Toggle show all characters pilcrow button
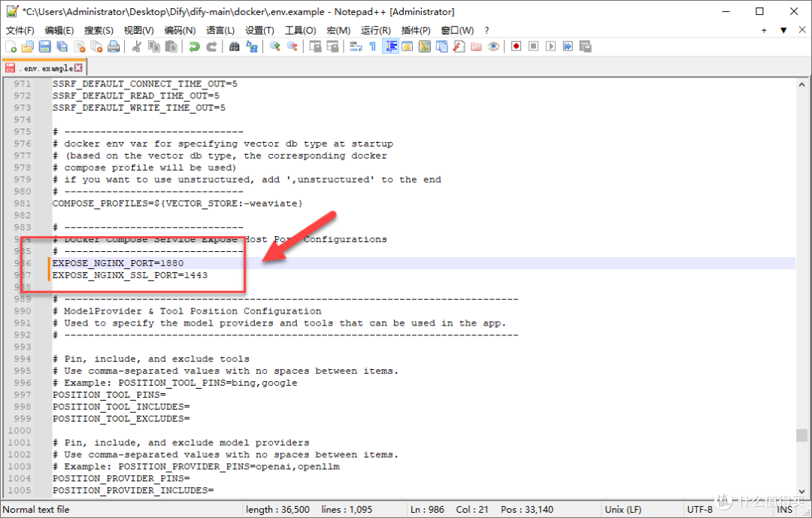This screenshot has height=518, width=812. pos(372,47)
